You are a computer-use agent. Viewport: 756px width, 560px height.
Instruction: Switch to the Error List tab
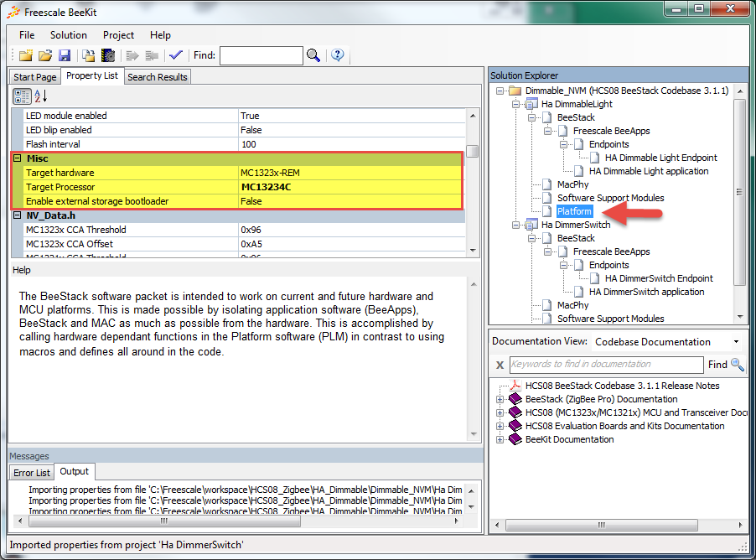click(32, 473)
